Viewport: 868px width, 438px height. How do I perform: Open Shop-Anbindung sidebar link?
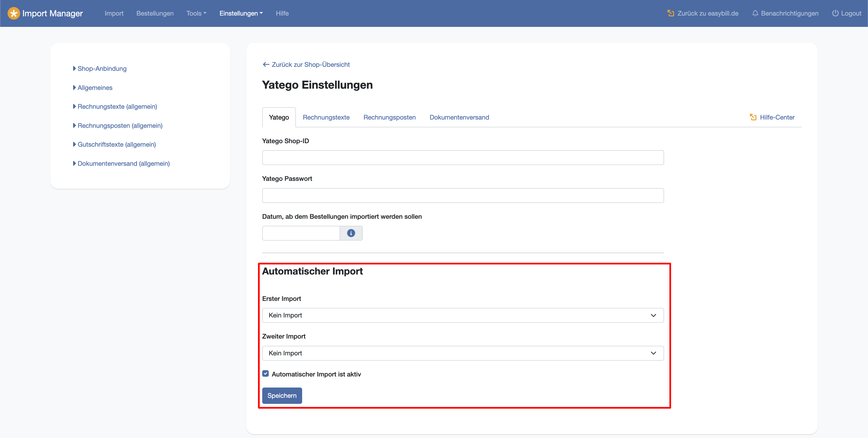pos(102,68)
